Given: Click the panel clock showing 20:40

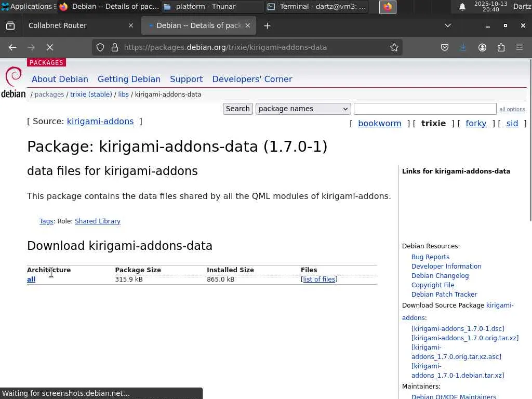Looking at the screenshot, I should click(x=490, y=6).
